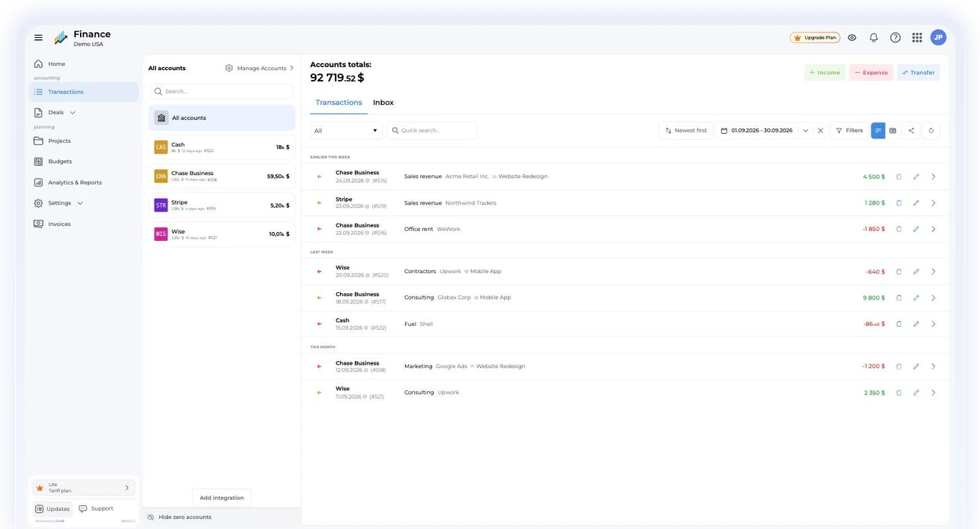This screenshot has height=529, width=980.
Task: Open Newest first sort option
Action: 686,131
